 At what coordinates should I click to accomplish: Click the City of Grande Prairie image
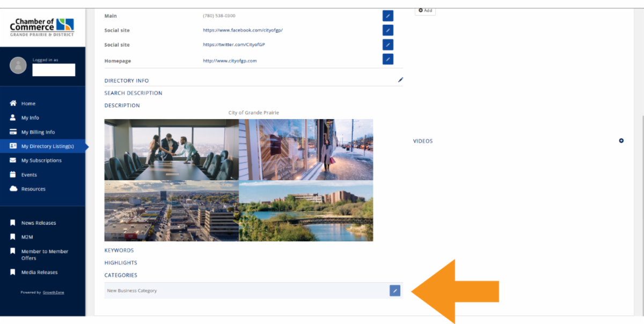tap(238, 180)
